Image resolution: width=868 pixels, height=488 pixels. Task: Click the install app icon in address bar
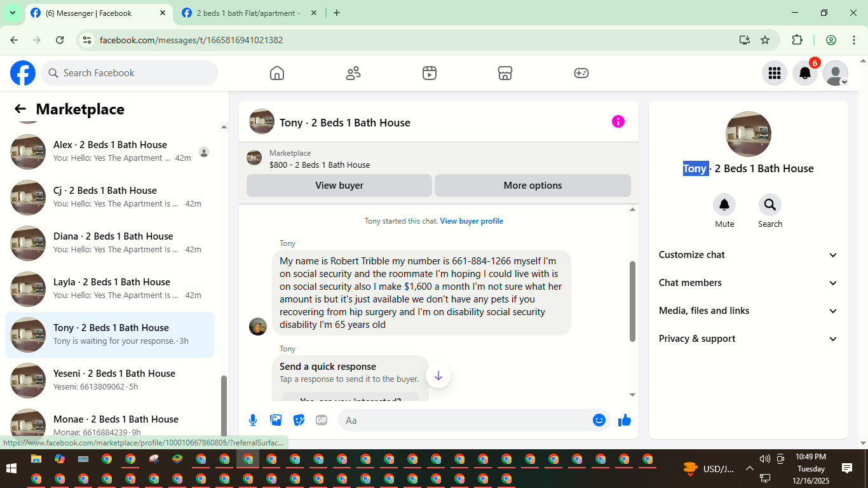[x=745, y=40]
